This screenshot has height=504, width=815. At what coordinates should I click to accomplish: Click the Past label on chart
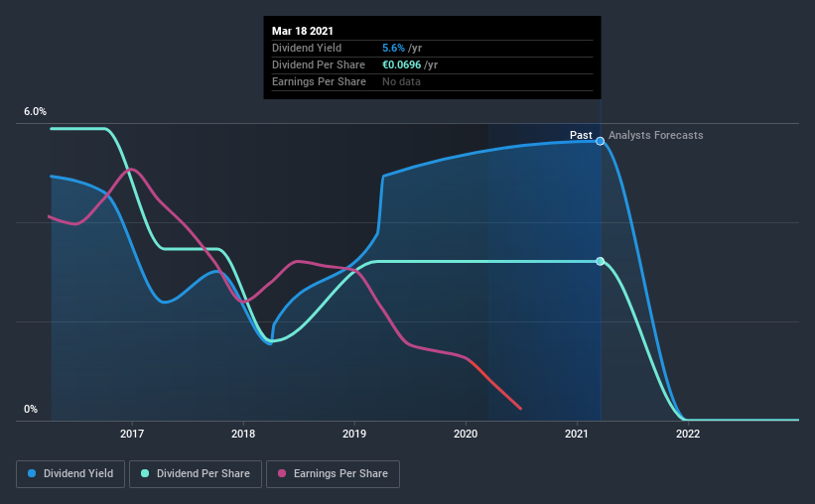pyautogui.click(x=581, y=135)
